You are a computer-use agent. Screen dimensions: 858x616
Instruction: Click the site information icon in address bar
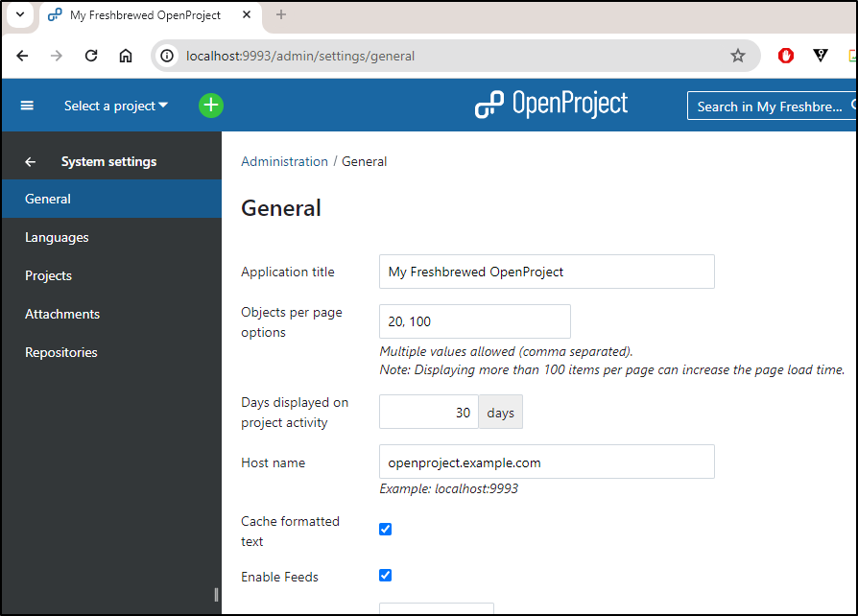coord(167,56)
